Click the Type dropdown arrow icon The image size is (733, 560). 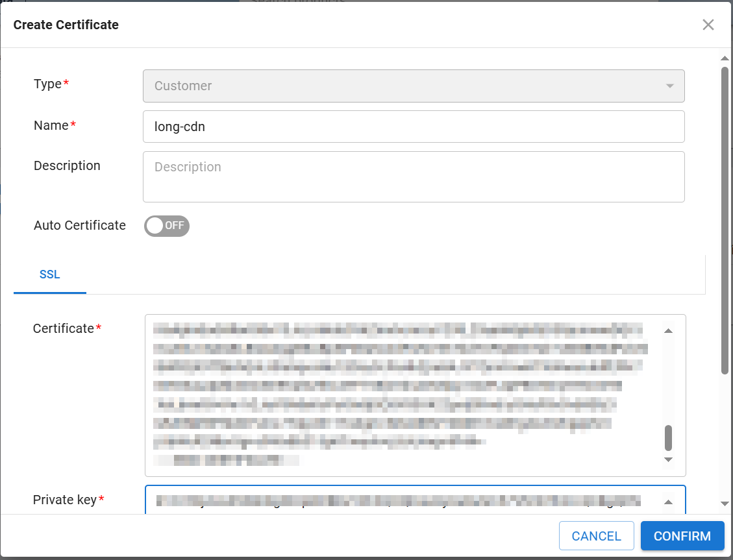[670, 86]
